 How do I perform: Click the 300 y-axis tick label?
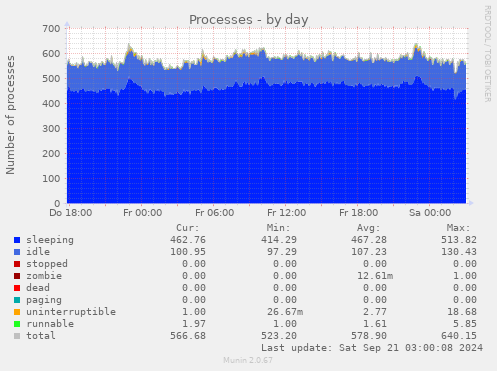click(51, 129)
